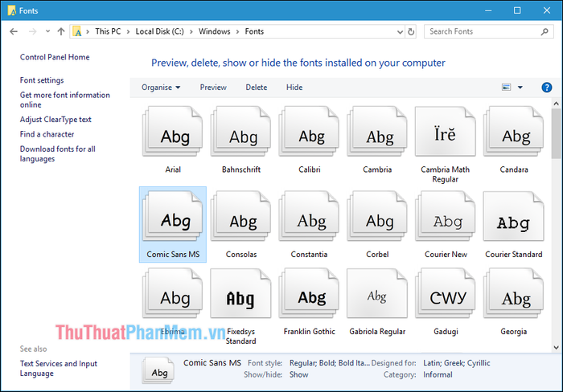Image resolution: width=563 pixels, height=392 pixels.
Task: Click the details pane Comic Sans preview
Action: 158,371
